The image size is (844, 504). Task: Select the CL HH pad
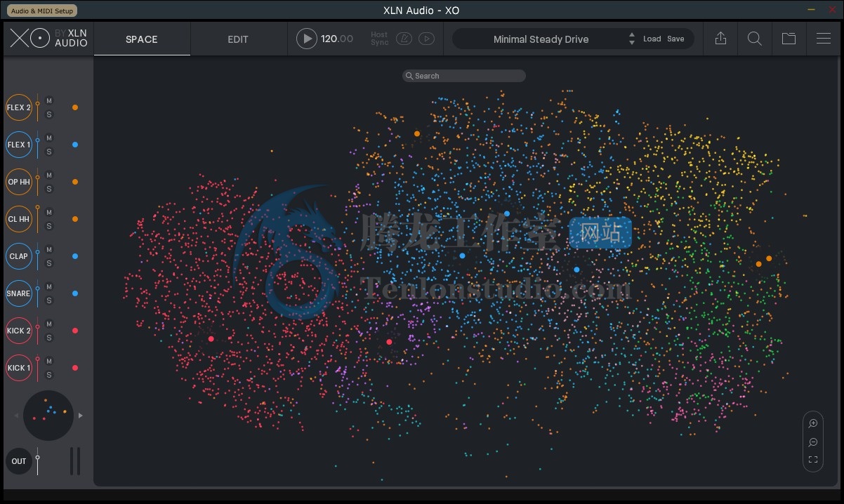click(x=19, y=219)
